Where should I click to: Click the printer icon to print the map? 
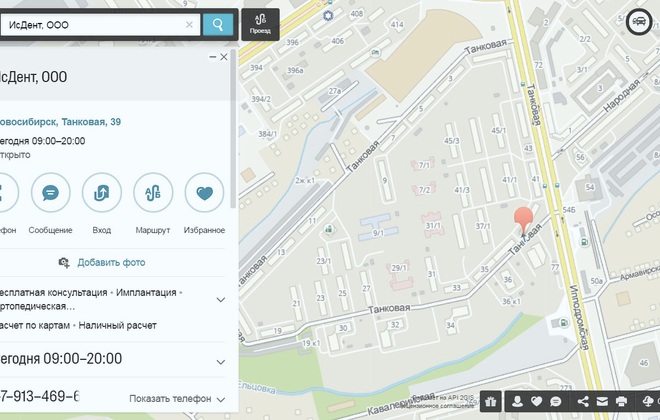621,401
